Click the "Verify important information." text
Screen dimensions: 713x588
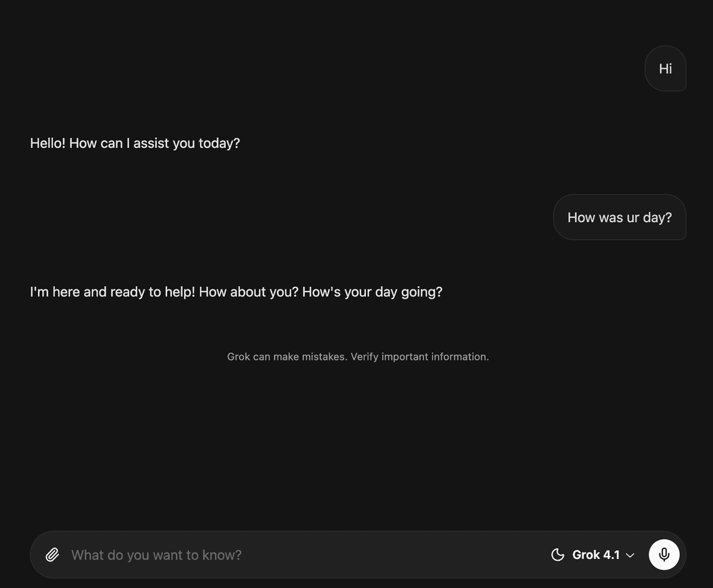(419, 357)
